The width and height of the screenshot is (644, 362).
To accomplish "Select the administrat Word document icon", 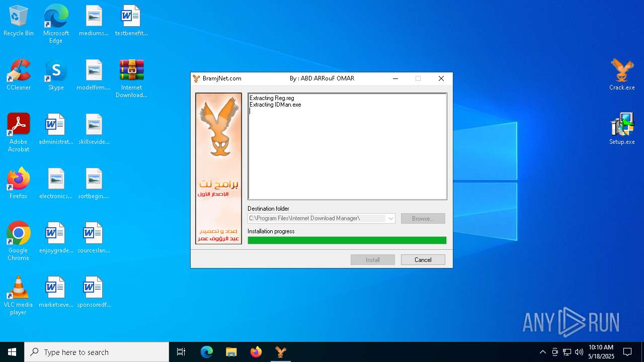I will [x=56, y=130].
